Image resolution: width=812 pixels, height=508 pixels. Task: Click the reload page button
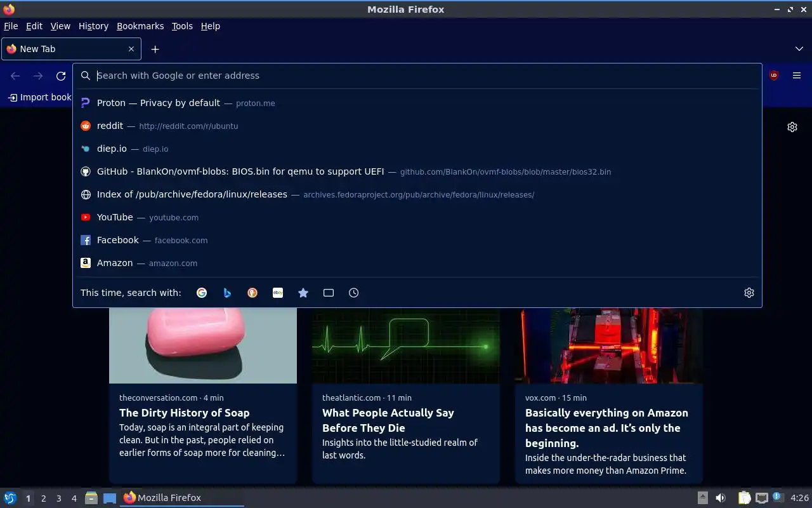[x=61, y=76]
